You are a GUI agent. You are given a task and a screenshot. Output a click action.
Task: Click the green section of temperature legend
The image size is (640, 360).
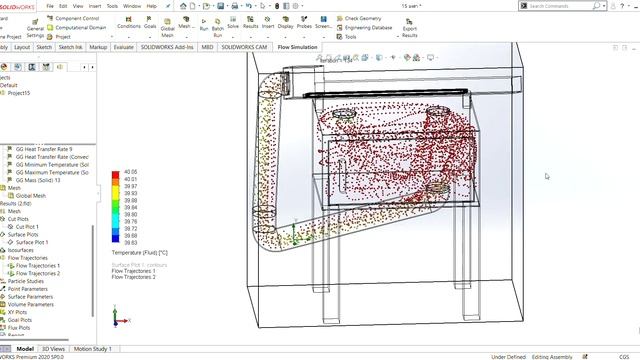(116, 207)
